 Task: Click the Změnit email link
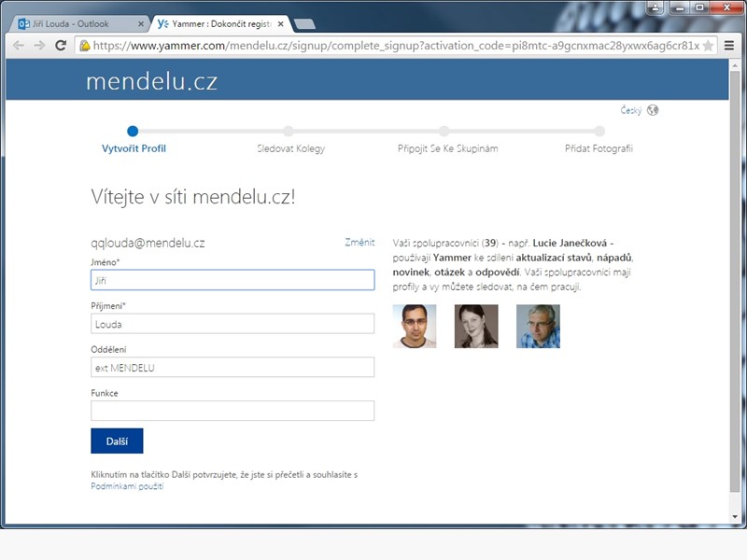359,243
